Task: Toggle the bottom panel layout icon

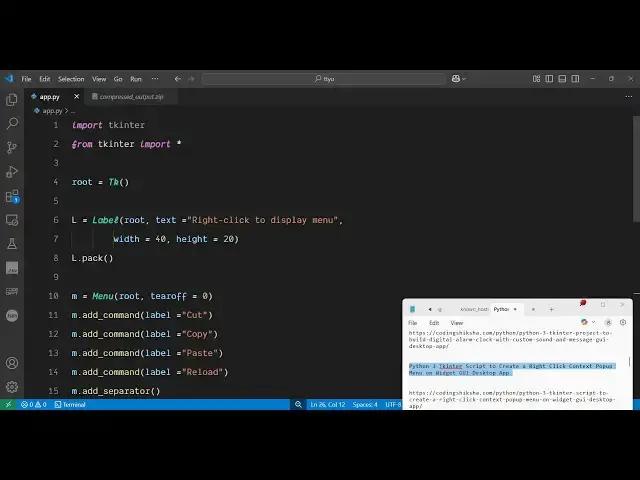Action: tap(562, 78)
